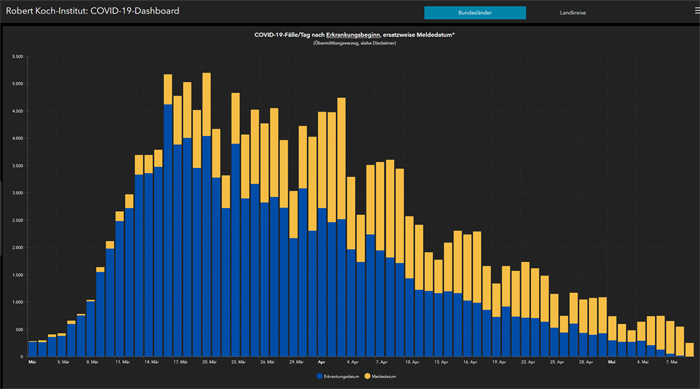Viewport: 700px width, 389px height.
Task: Click the 'Apr' month marker on axis
Action: tap(321, 362)
